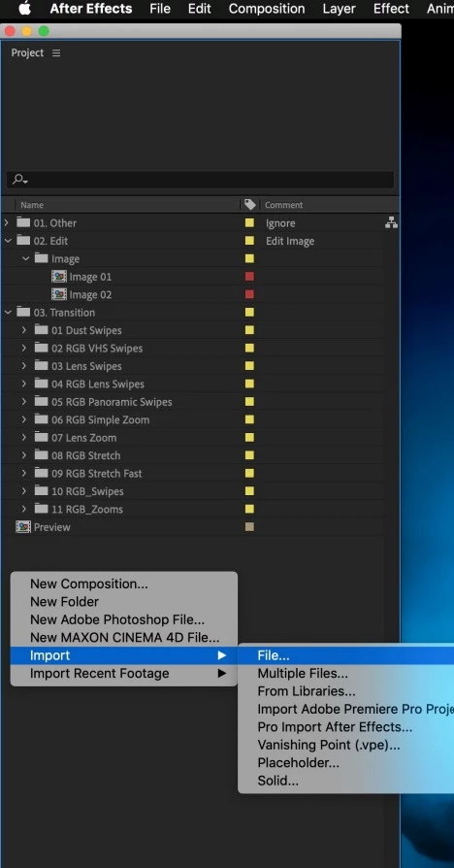Choose Solid... in Import submenu

coord(346,781)
